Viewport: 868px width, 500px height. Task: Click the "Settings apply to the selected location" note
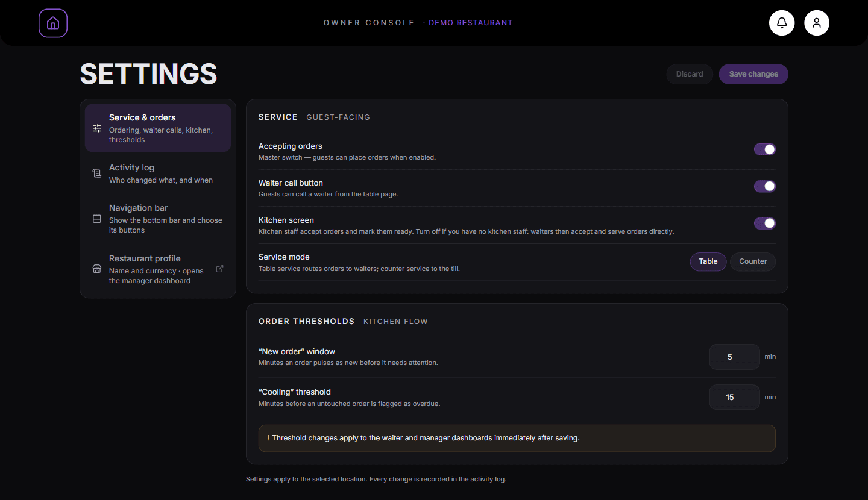376,480
